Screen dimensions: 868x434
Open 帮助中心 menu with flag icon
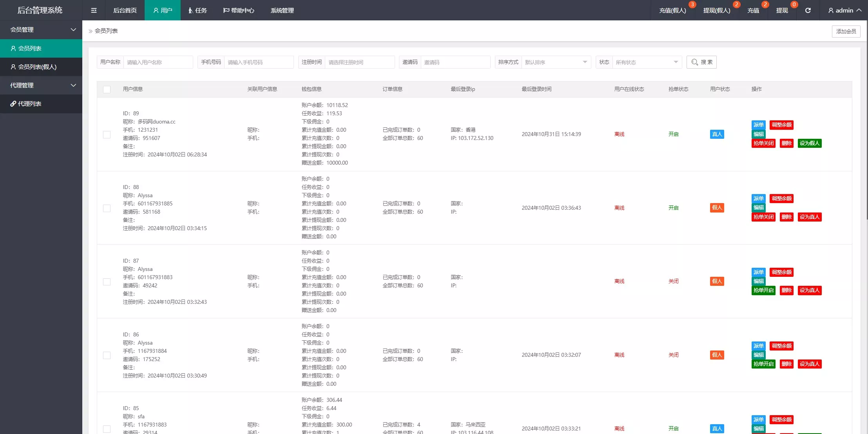pos(239,10)
